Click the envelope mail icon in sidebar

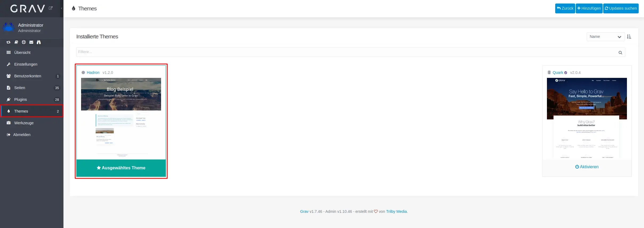tap(31, 42)
